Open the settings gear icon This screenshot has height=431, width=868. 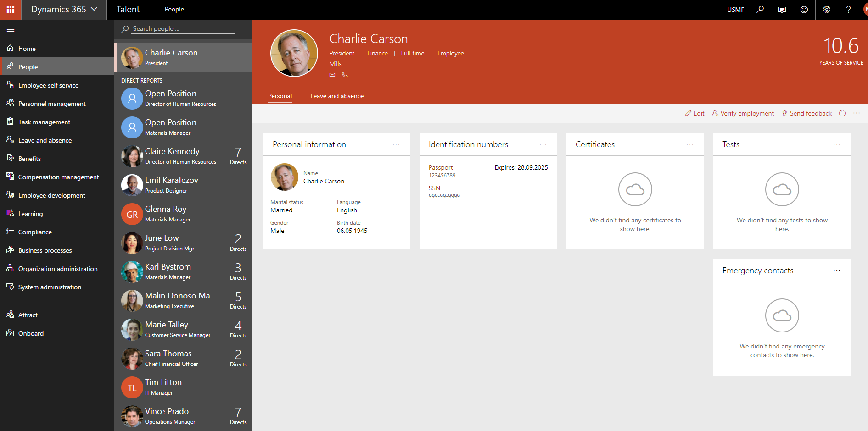click(827, 10)
